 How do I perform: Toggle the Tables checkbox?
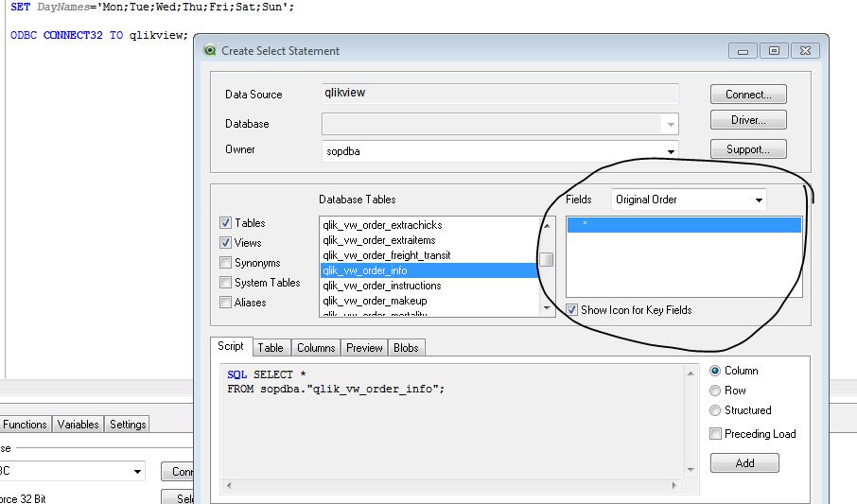[x=225, y=223]
